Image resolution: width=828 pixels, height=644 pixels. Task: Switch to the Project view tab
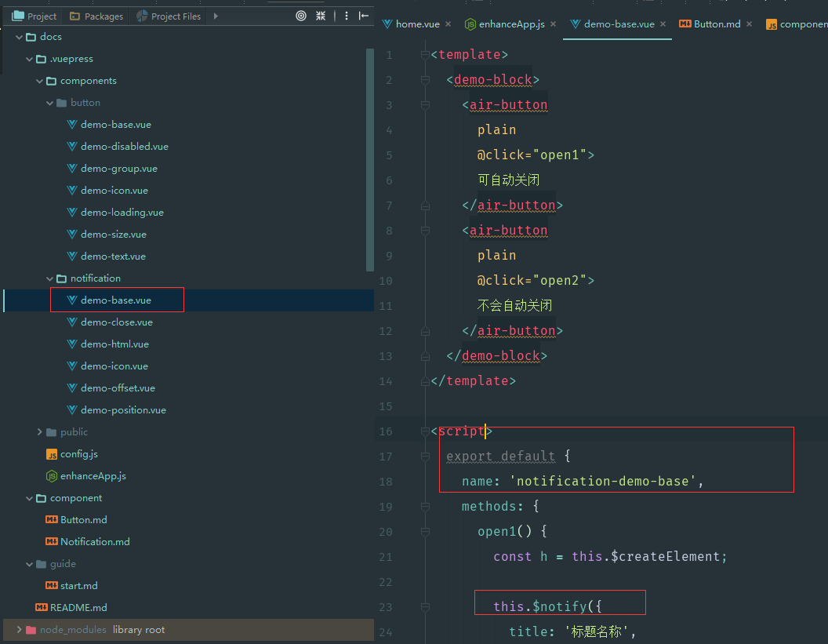(x=34, y=16)
